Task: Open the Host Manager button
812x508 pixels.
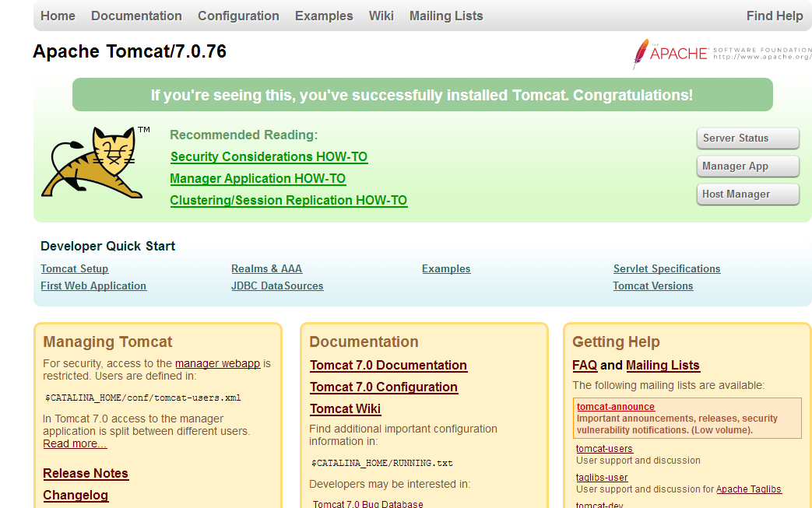Action: coord(748,194)
